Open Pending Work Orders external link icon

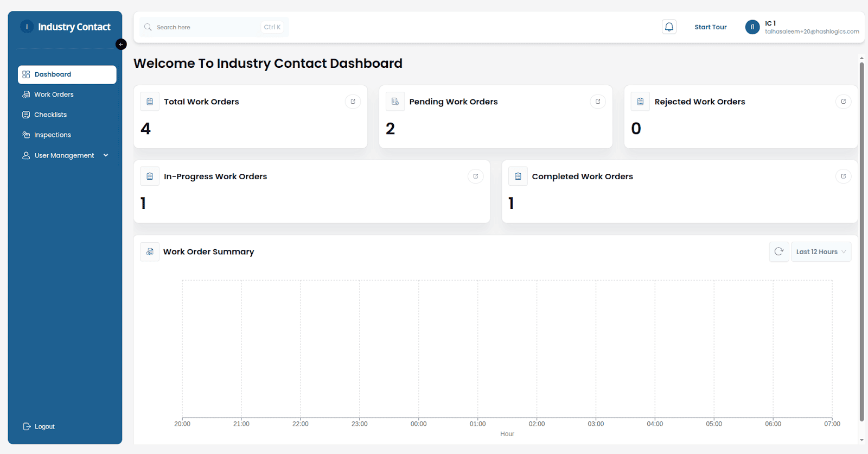click(x=598, y=102)
